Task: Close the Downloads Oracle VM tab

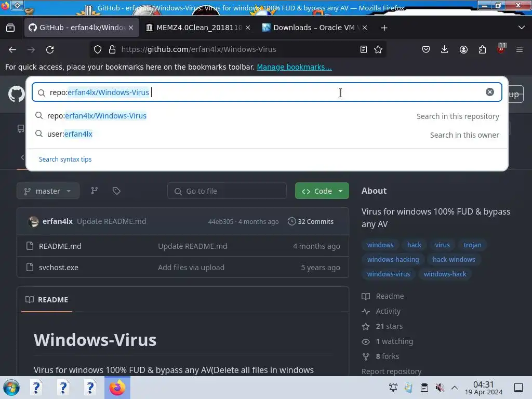Action: tap(364, 28)
